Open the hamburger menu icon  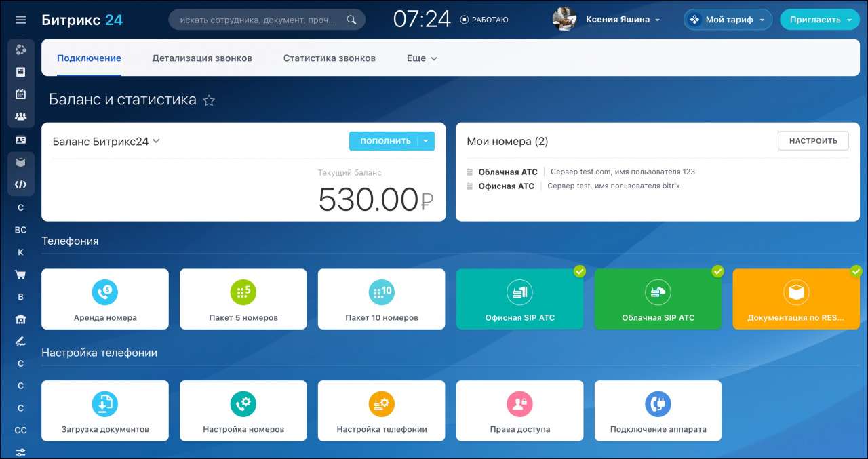click(x=21, y=20)
